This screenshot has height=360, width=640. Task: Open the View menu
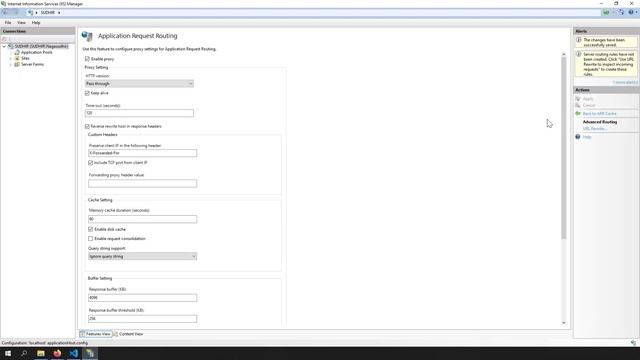pyautogui.click(x=21, y=23)
